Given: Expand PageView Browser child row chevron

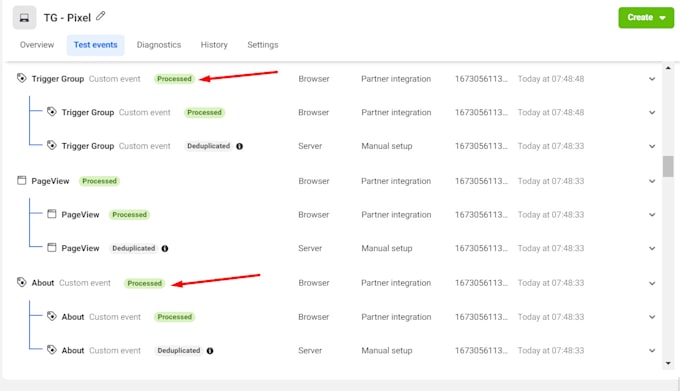Looking at the screenshot, I should [652, 215].
